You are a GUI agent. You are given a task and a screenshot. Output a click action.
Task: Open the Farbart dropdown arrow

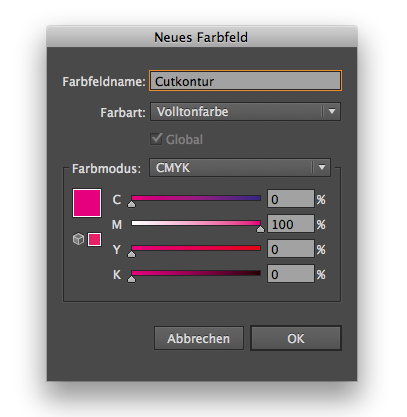coord(332,111)
